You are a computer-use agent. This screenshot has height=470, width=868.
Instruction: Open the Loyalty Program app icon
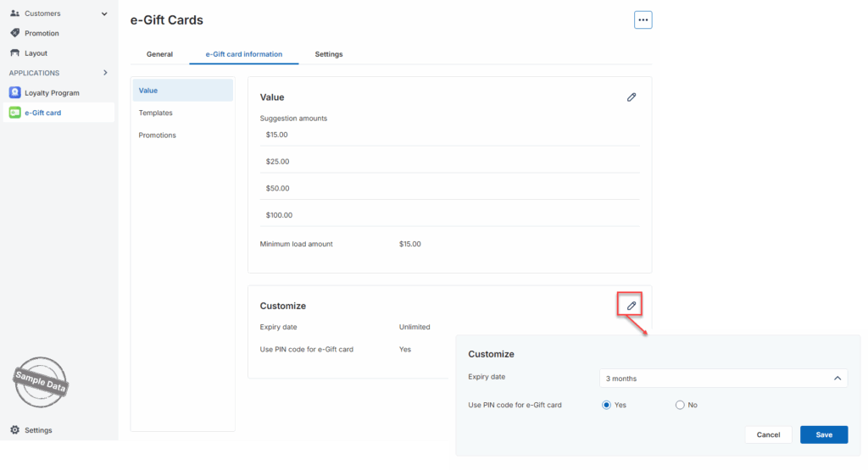tap(14, 93)
